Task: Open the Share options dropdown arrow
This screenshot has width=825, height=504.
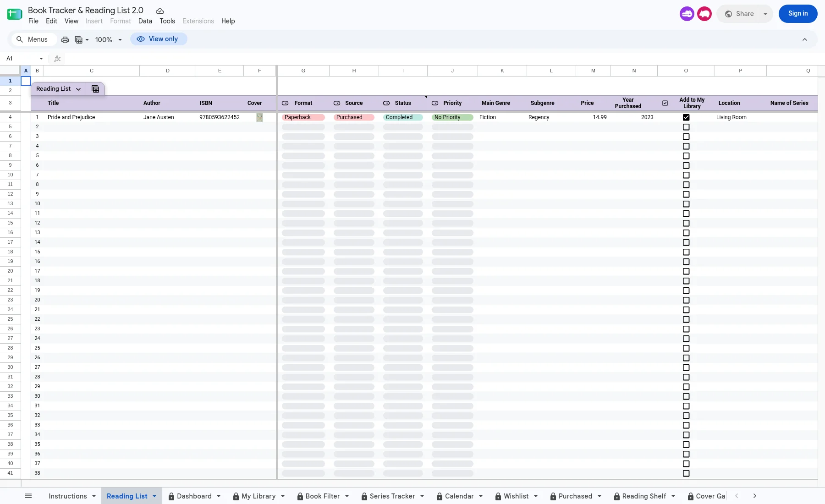Action: 765,14
